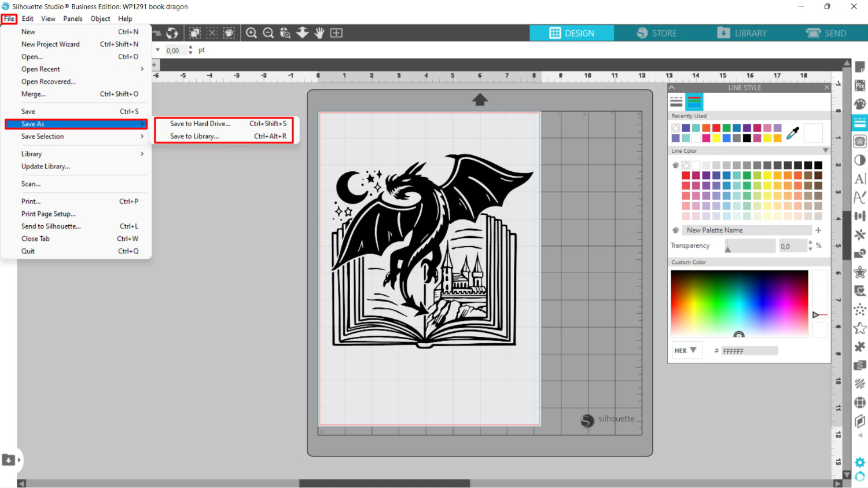Open the Transform align panel icon
This screenshot has height=488, width=868.
[860, 216]
